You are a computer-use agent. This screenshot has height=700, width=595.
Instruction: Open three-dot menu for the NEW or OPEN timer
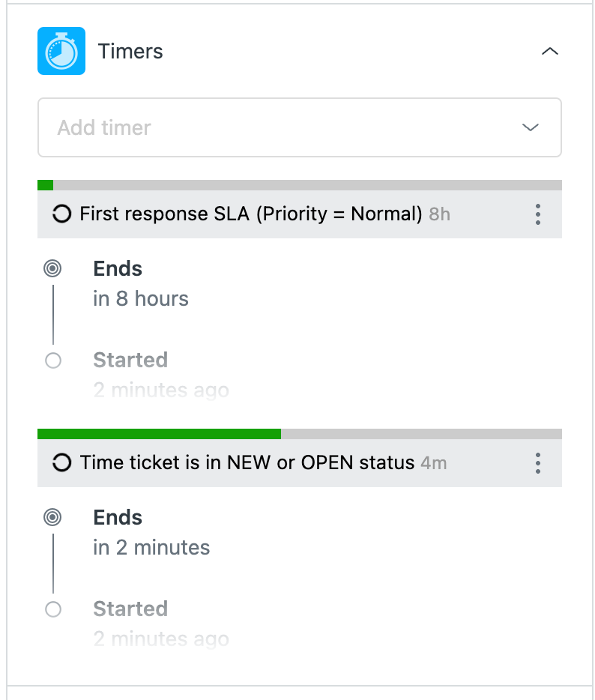pyautogui.click(x=538, y=463)
